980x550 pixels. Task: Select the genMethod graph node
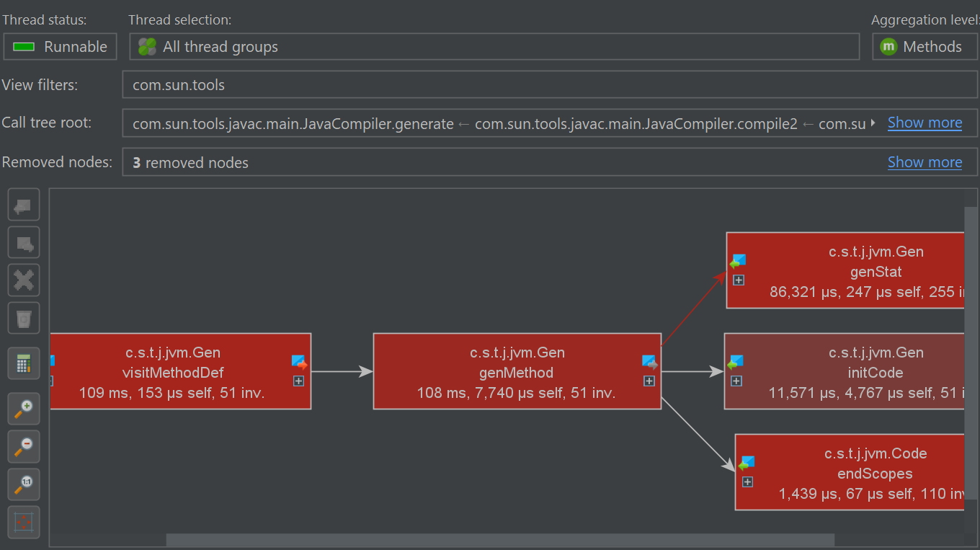(x=517, y=371)
